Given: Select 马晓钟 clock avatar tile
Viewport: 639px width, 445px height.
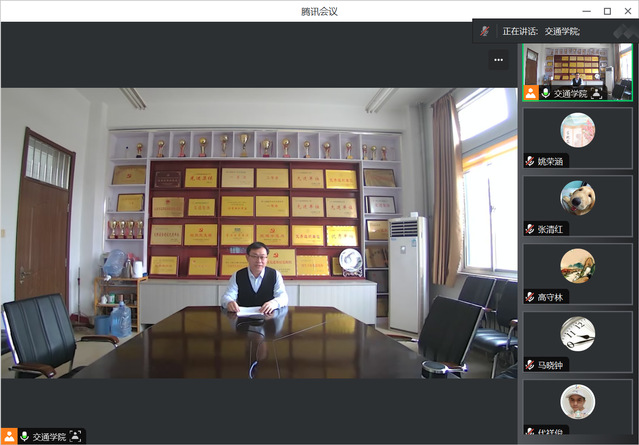Looking at the screenshot, I should tap(577, 334).
